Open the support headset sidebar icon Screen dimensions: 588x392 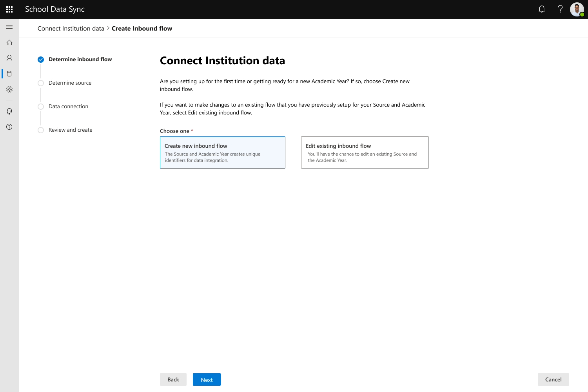point(9,111)
